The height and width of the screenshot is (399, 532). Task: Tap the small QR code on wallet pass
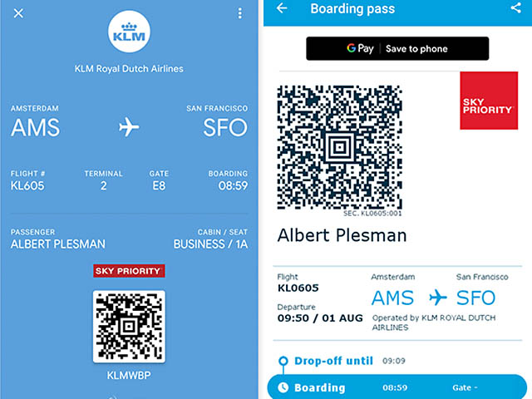pyautogui.click(x=129, y=326)
